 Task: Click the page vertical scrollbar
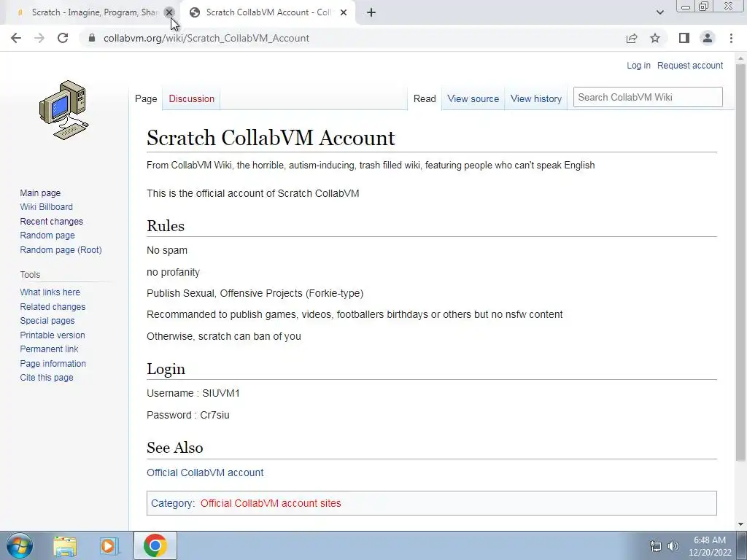740,262
